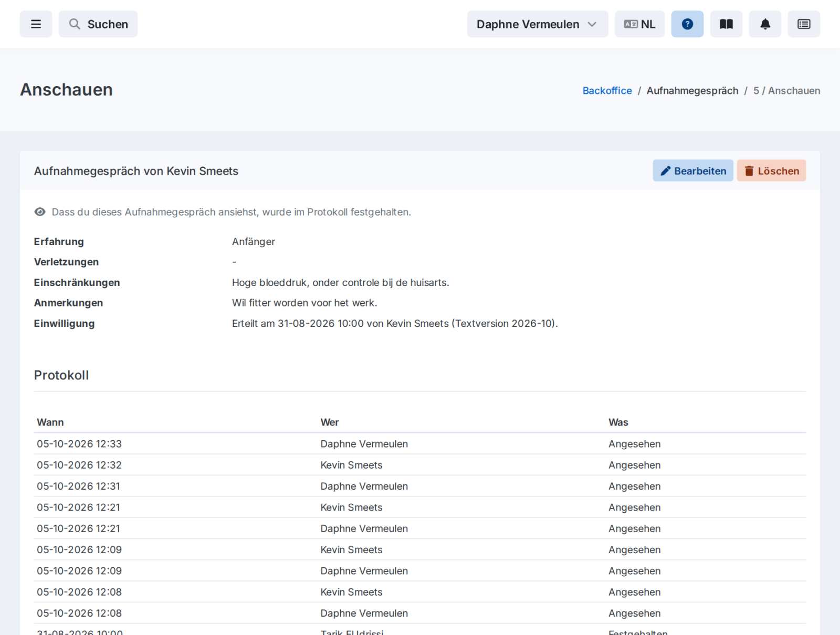Image resolution: width=840 pixels, height=635 pixels.
Task: Select the Einwilligung value text
Action: [395, 324]
